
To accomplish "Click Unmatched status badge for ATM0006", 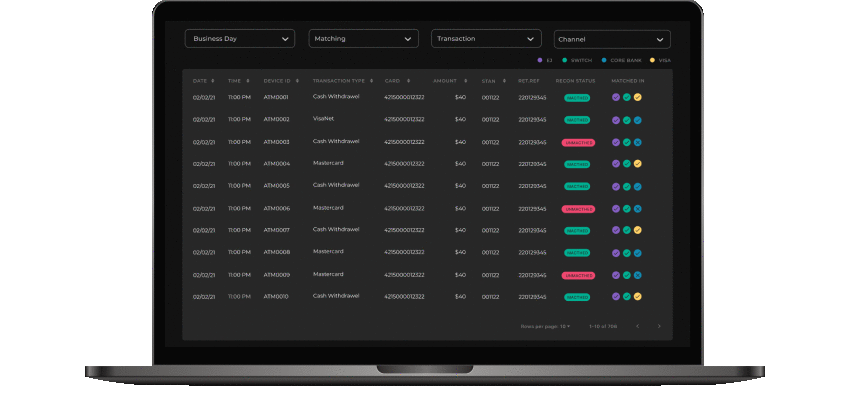I will click(578, 209).
